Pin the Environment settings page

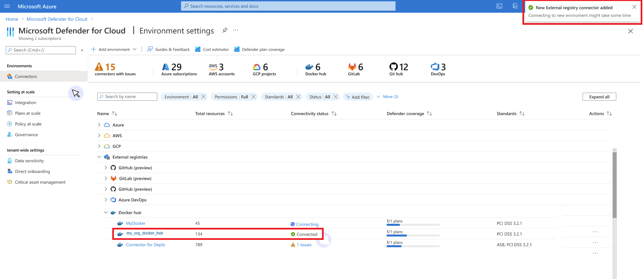[x=225, y=30]
